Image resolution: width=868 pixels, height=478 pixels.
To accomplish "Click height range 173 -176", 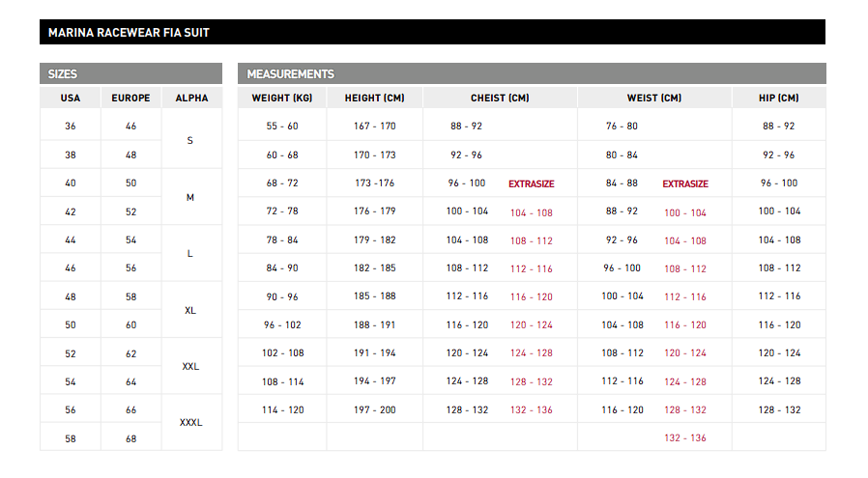I will (375, 183).
